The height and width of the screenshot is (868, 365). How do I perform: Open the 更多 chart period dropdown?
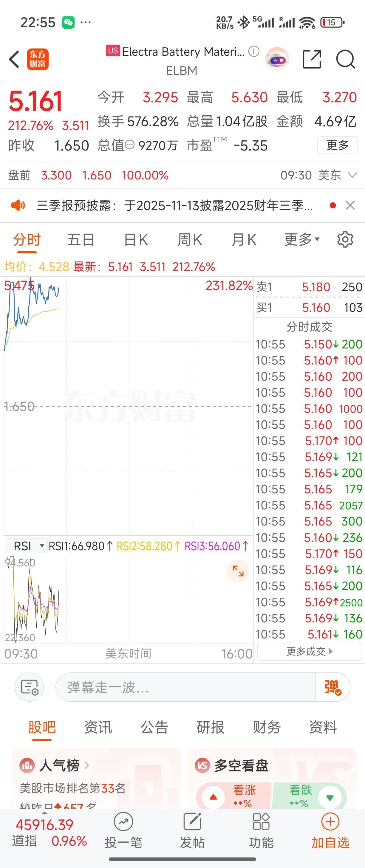[x=302, y=240]
